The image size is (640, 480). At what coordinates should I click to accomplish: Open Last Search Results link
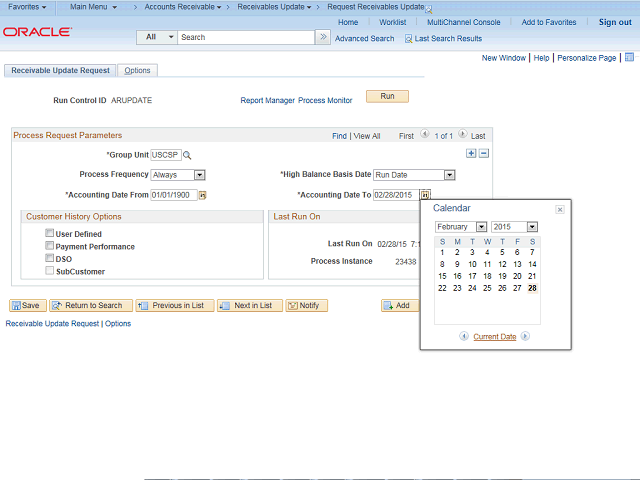coord(448,39)
